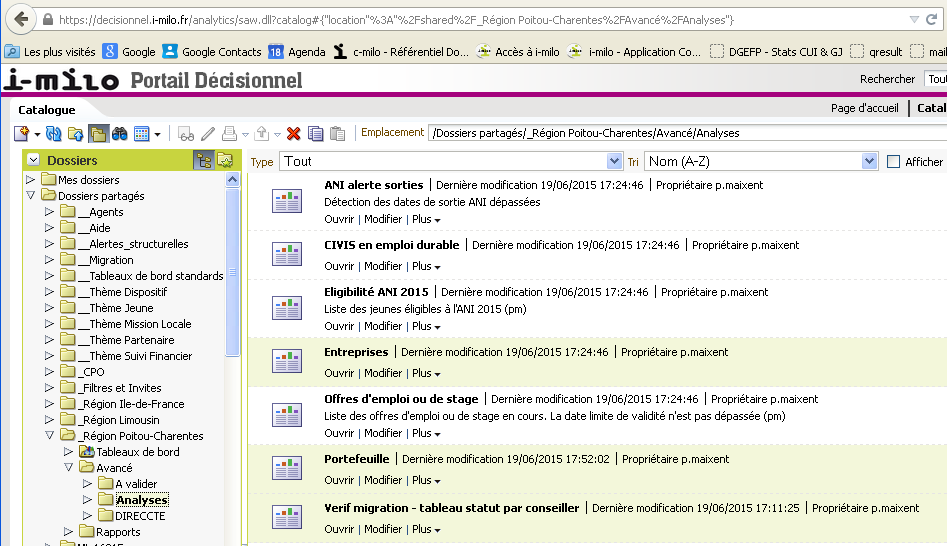
Task: Show favorites with star folder icon
Action: (x=225, y=160)
